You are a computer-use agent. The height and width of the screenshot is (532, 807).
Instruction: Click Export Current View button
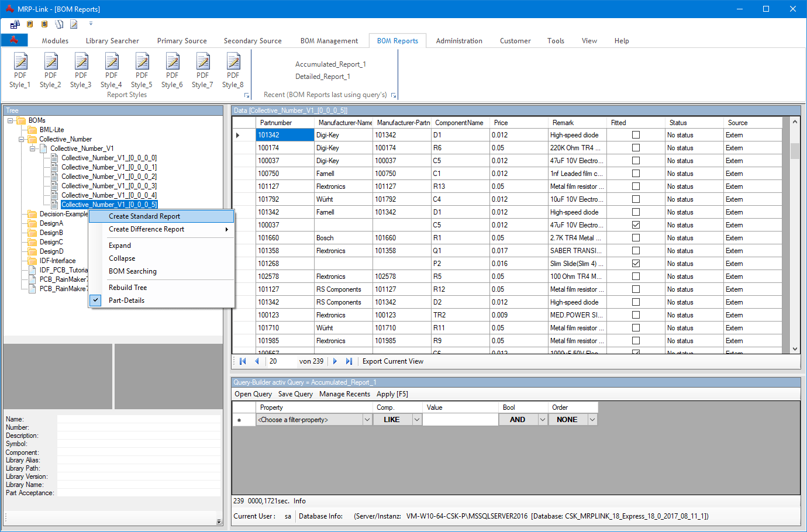coord(393,361)
